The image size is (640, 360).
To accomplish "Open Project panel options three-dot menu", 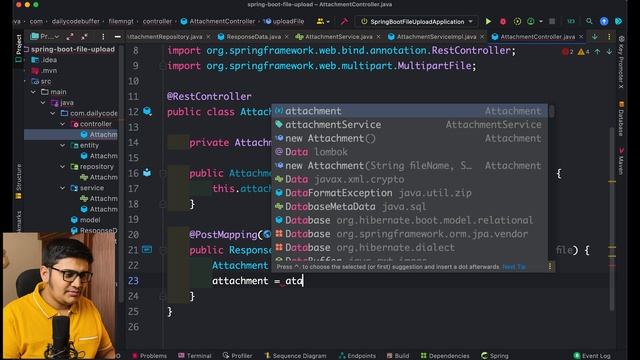I will coord(103,37).
